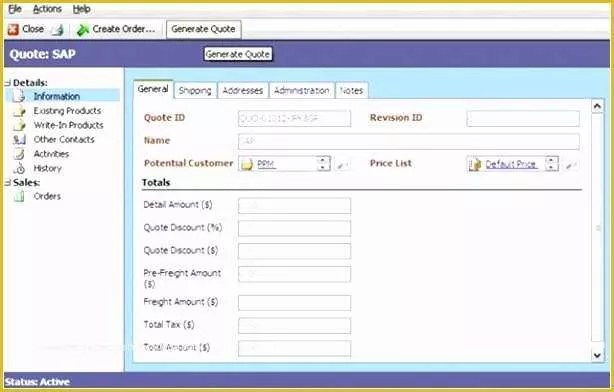Click the Price List lookup icon
Viewport: 614px width, 392px height.
[x=571, y=165]
